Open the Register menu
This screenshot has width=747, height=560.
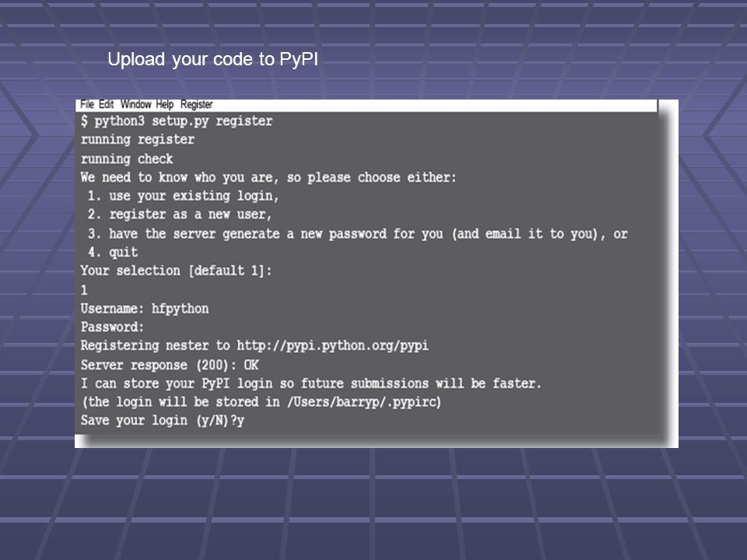tap(196, 105)
